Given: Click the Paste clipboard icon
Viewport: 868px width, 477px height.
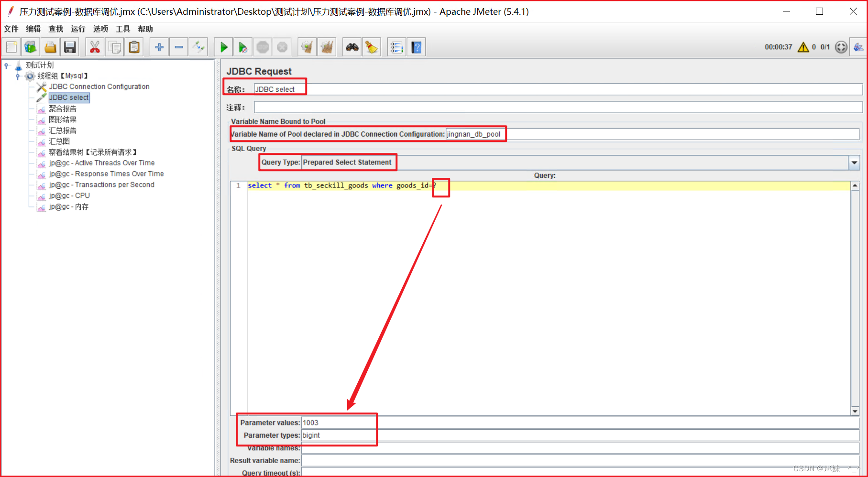Looking at the screenshot, I should 134,47.
